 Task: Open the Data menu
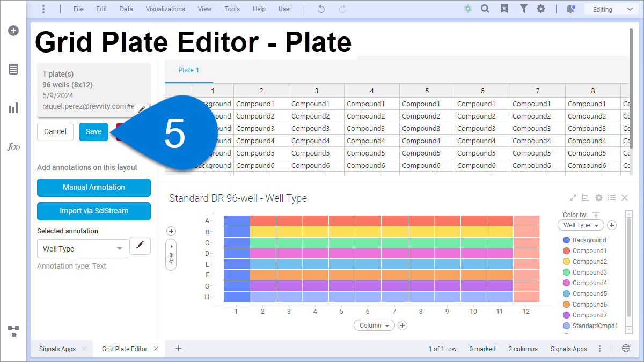click(127, 9)
